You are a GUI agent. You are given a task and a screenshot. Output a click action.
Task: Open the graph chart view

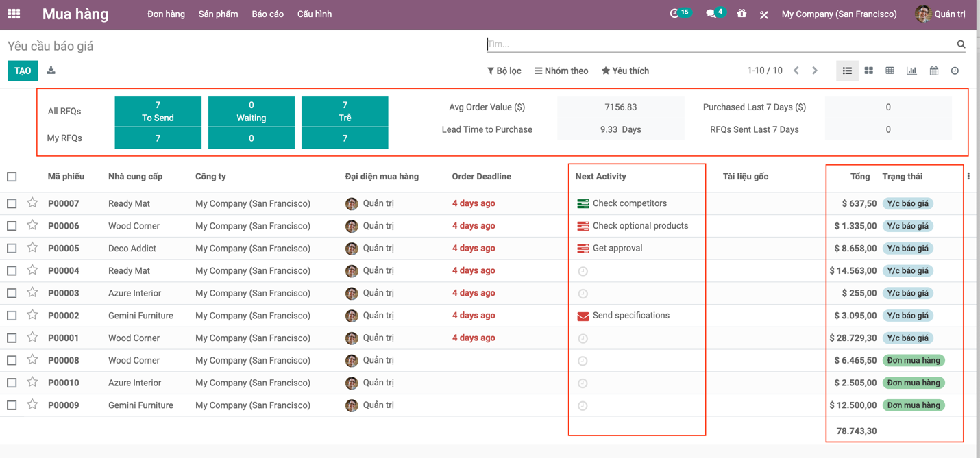pyautogui.click(x=911, y=71)
